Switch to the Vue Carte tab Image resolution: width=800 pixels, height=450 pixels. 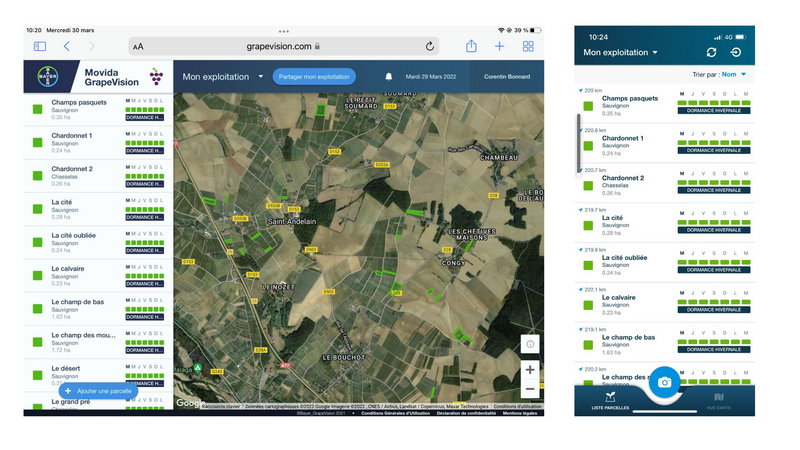pos(718,400)
